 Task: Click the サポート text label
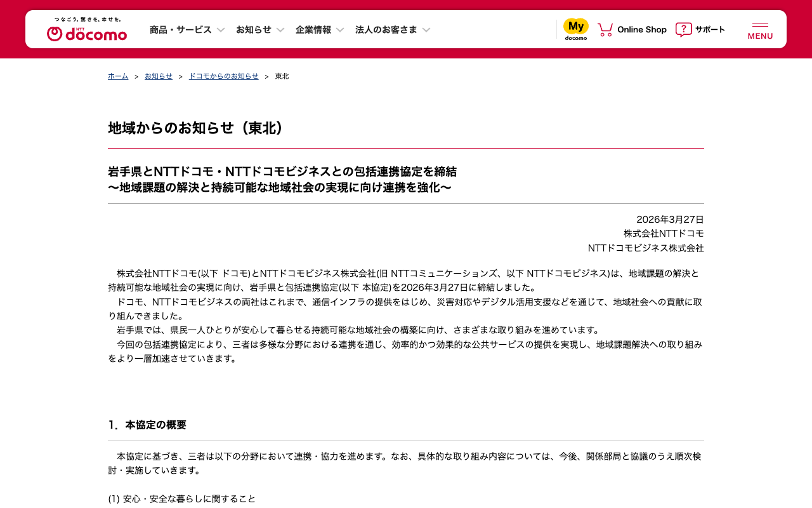click(710, 29)
